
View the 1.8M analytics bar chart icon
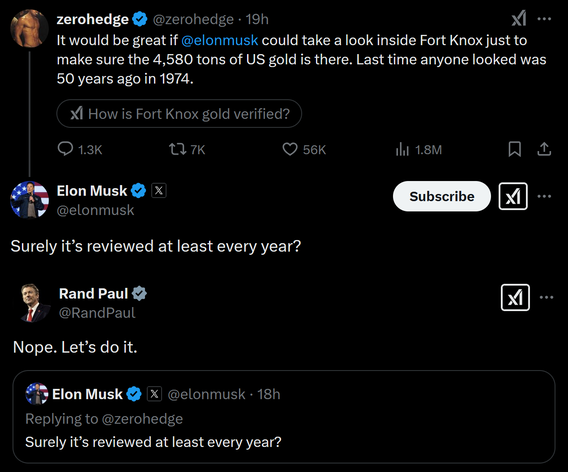pos(402,149)
